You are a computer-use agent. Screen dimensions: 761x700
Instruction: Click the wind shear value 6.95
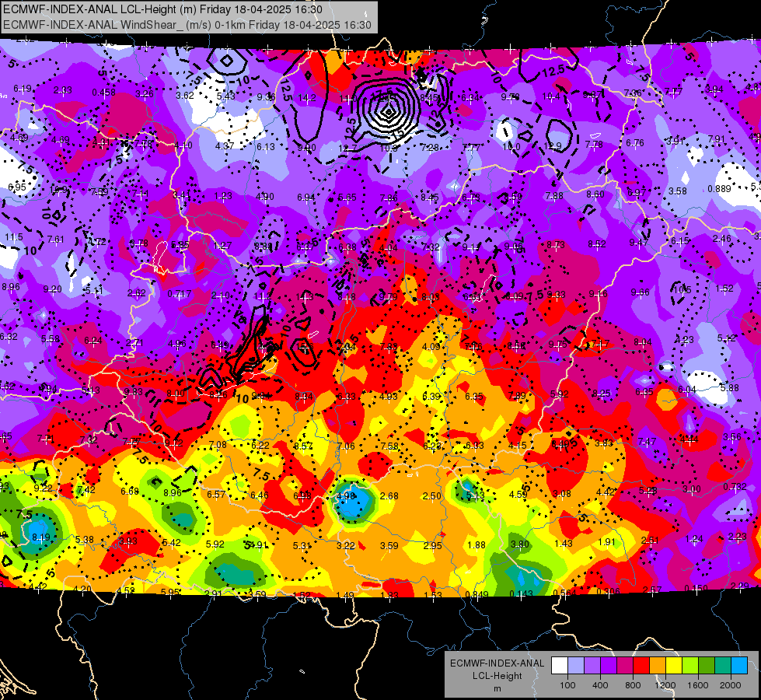17,187
